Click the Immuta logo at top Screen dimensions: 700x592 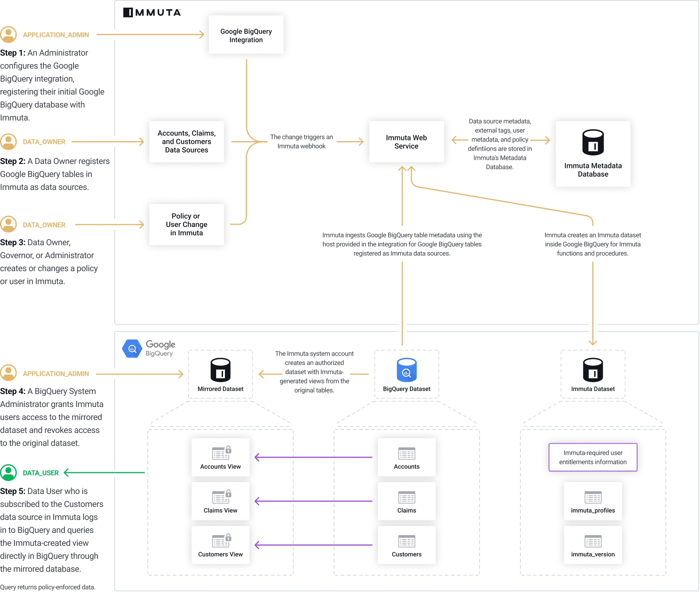point(152,13)
